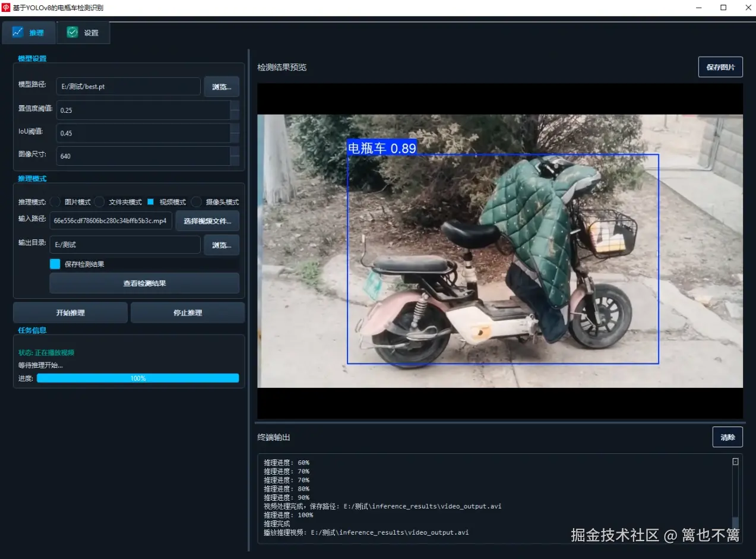Click the terminal line 推理进度: 100%
The width and height of the screenshot is (756, 559).
tap(288, 515)
